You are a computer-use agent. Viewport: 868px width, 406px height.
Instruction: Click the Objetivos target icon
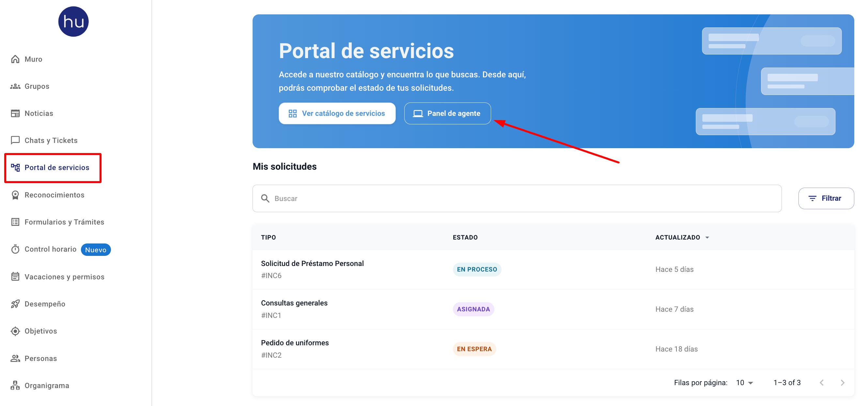[15, 331]
